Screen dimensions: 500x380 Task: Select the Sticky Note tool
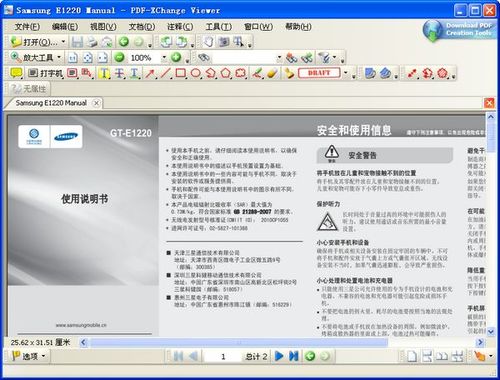[x=16, y=73]
